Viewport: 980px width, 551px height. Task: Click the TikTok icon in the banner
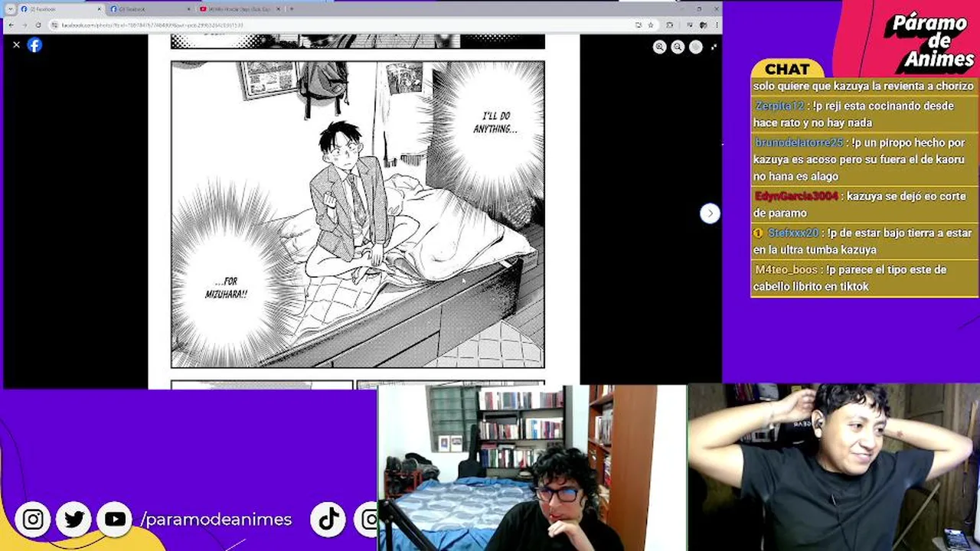pos(328,520)
